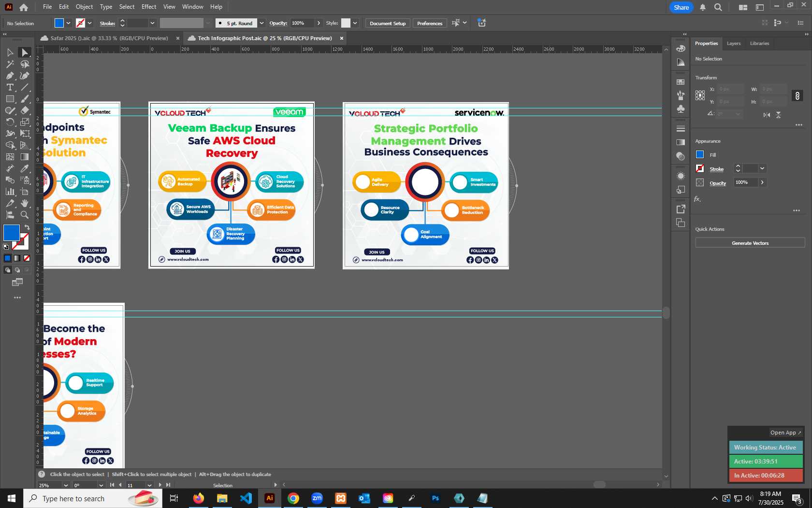Viewport: 812px width, 508px height.
Task: Open the File menu
Action: [x=47, y=7]
